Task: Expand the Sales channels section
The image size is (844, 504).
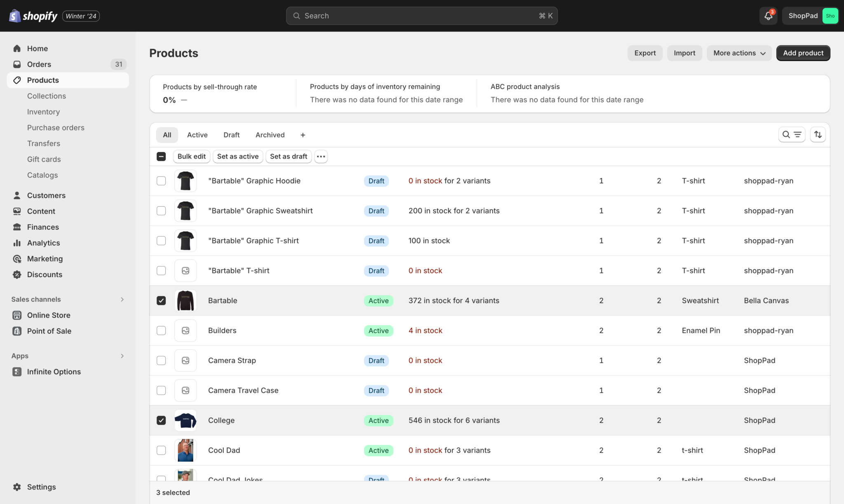Action: 122,299
